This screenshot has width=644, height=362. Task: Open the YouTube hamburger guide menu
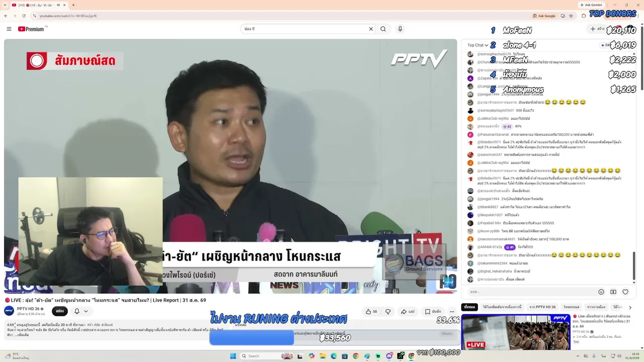click(9, 29)
